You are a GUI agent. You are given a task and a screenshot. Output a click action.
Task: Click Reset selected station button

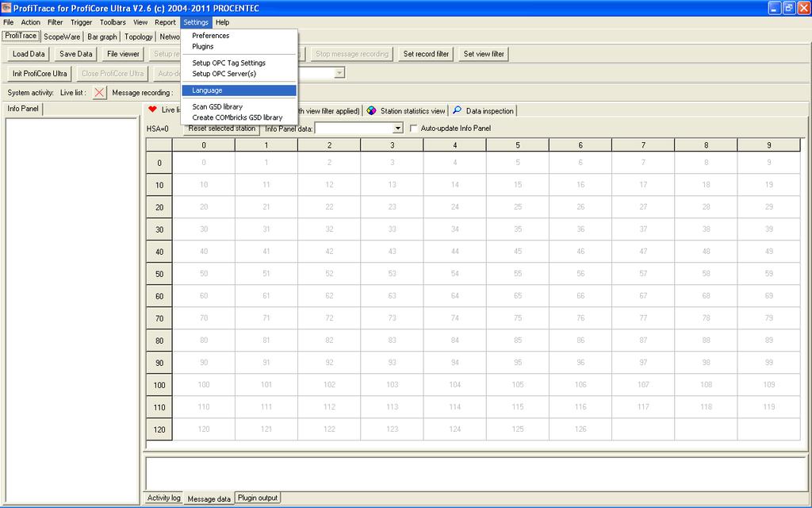pos(222,128)
